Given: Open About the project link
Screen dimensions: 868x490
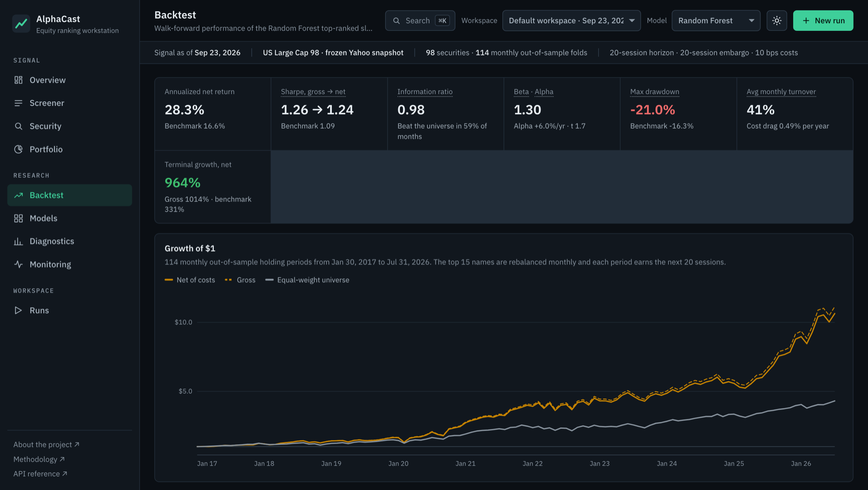Looking at the screenshot, I should (46, 444).
